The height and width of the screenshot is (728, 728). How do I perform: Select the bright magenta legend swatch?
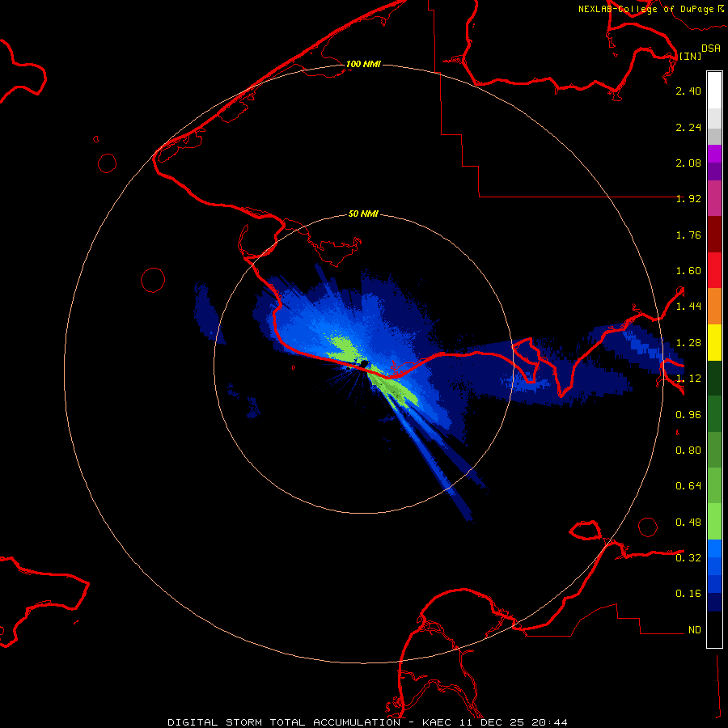[714, 154]
